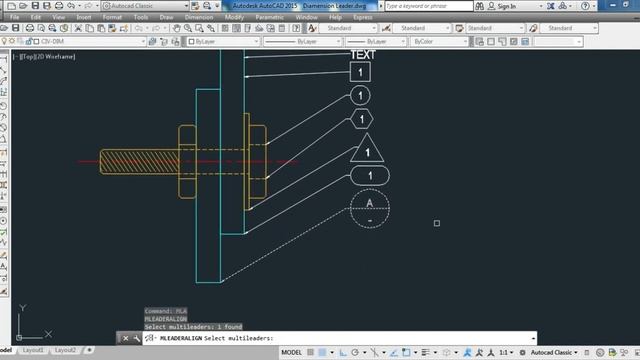Add a new layout with plus tab

(89, 350)
